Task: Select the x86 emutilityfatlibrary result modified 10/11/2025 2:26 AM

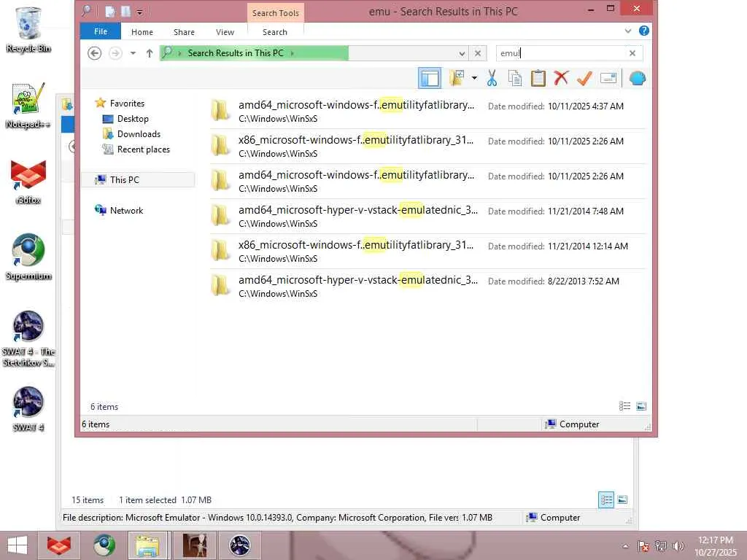Action: point(427,146)
